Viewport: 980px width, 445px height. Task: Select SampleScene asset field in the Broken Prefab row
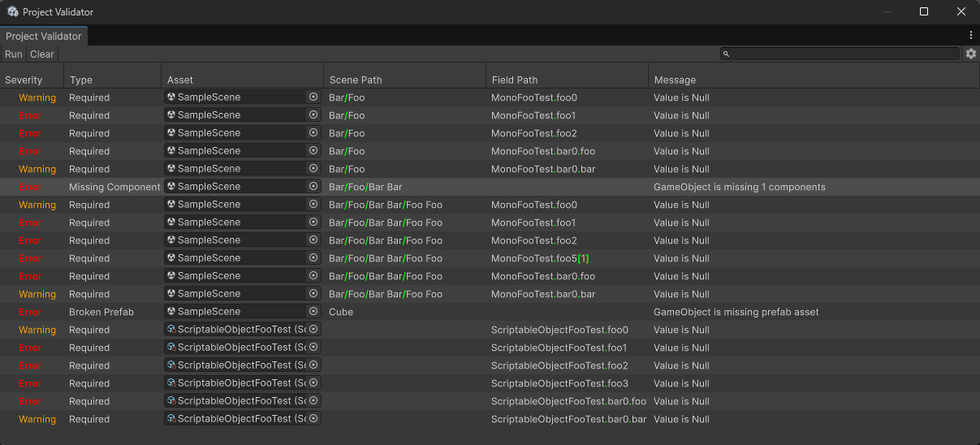tap(242, 311)
